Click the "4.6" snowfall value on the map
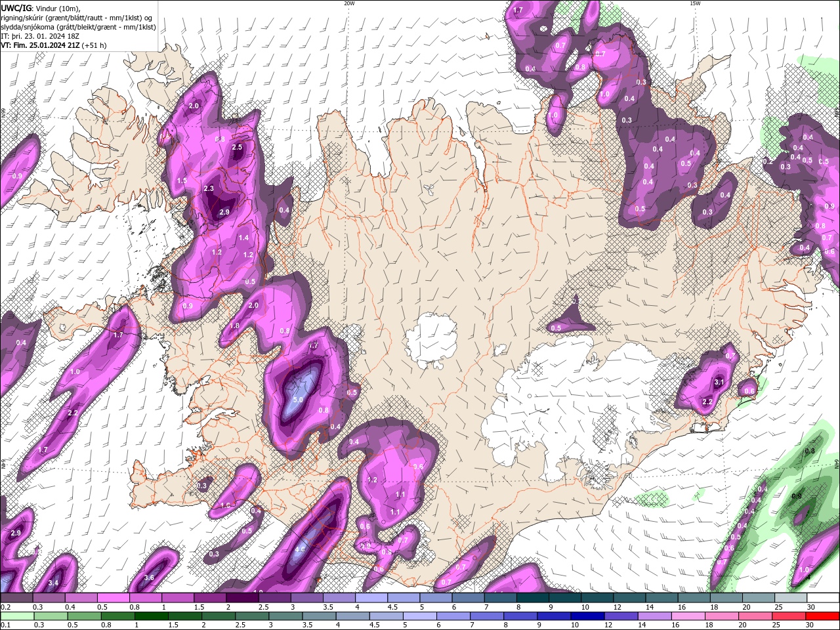Screen dimensions: 840x630 pos(301,549)
